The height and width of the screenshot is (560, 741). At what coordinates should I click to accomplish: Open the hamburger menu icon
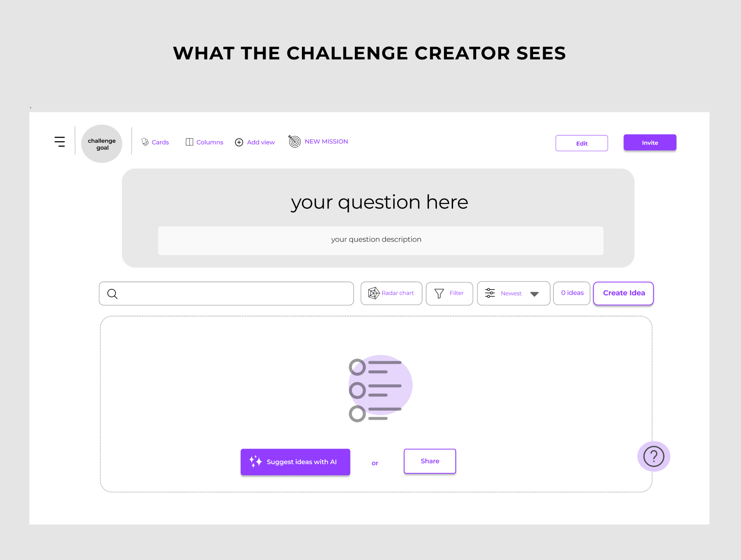click(x=59, y=142)
